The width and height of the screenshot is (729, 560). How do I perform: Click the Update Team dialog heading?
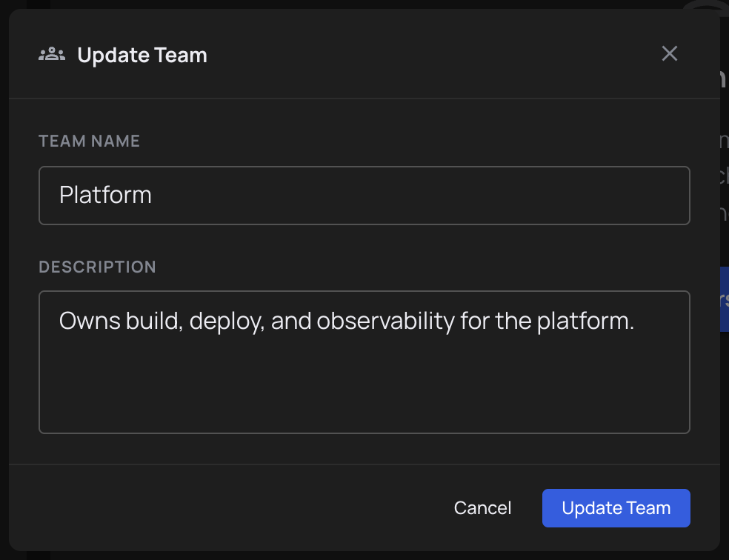click(142, 56)
